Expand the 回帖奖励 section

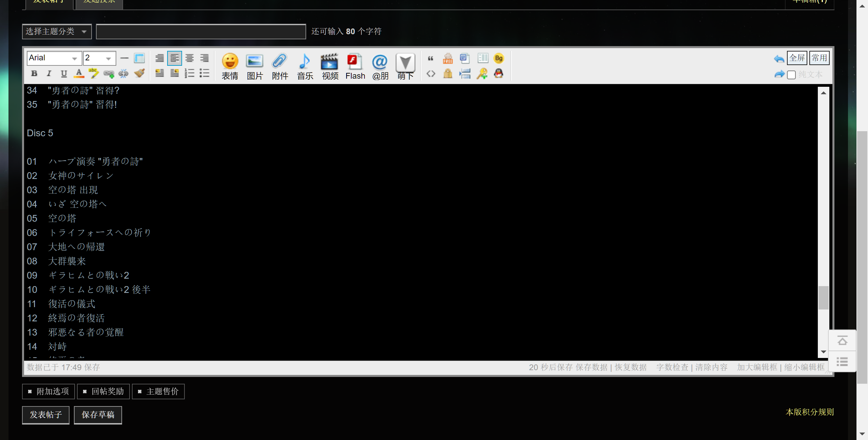103,392
